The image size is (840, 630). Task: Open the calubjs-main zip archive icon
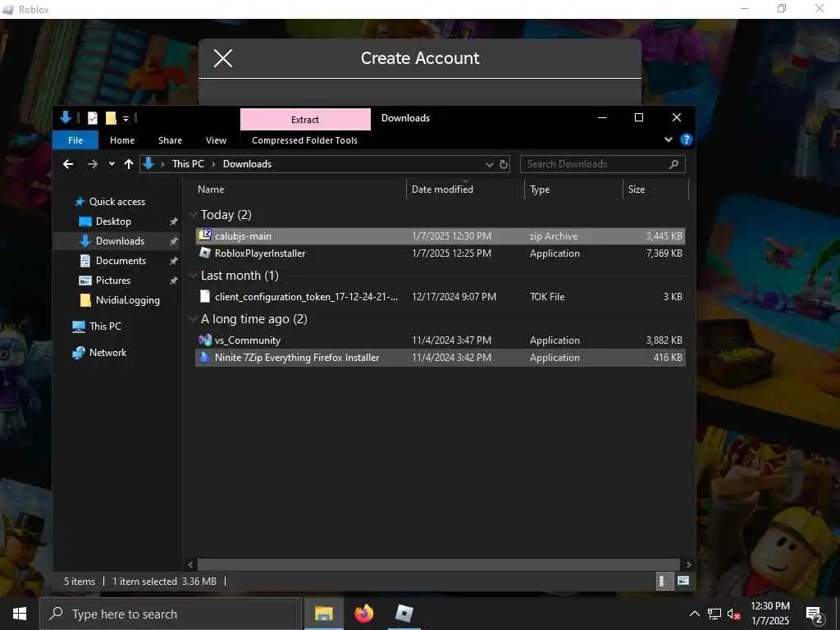(x=204, y=235)
